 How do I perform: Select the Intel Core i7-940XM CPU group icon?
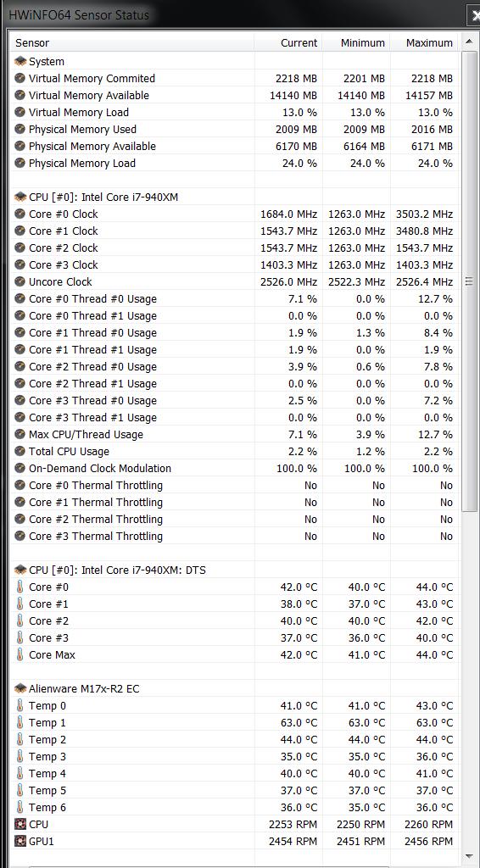(x=20, y=197)
